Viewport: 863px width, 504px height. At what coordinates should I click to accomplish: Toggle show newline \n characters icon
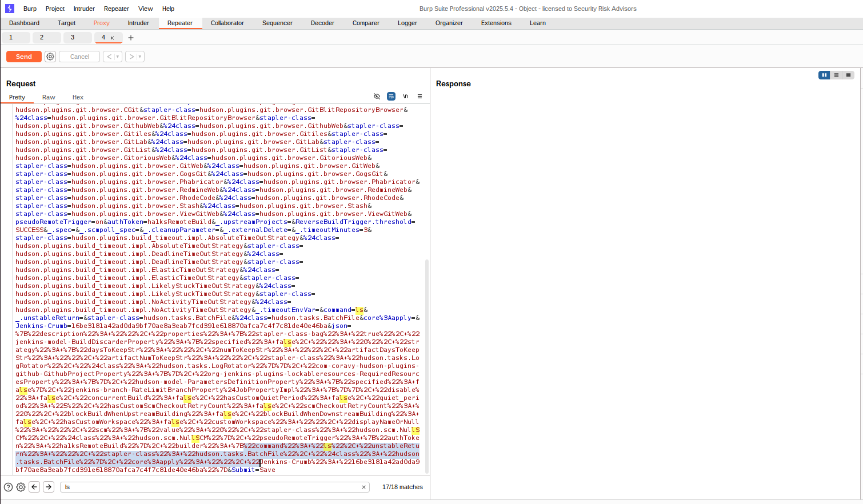click(405, 97)
